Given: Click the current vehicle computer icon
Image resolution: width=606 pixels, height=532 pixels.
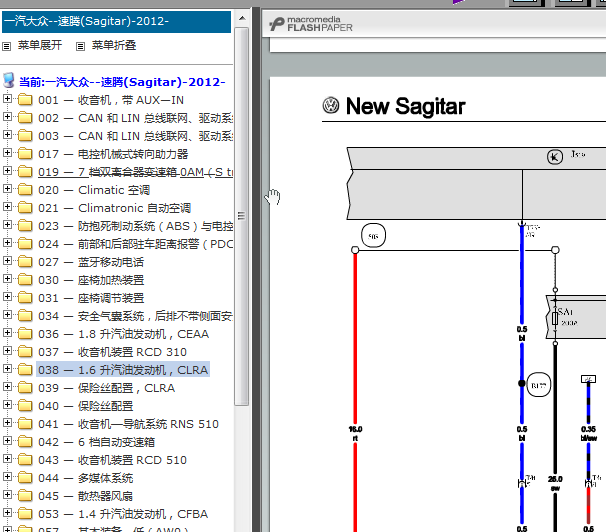Looking at the screenshot, I should pyautogui.click(x=9, y=80).
